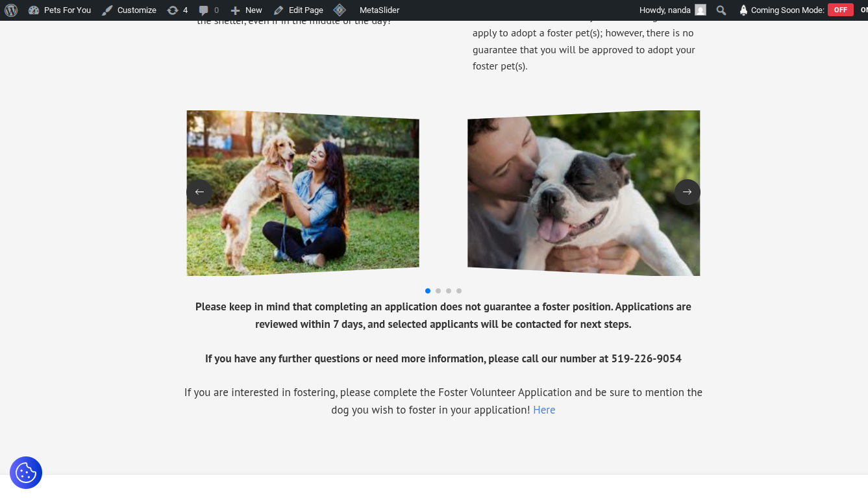Advance slider with right arrow

click(x=687, y=192)
